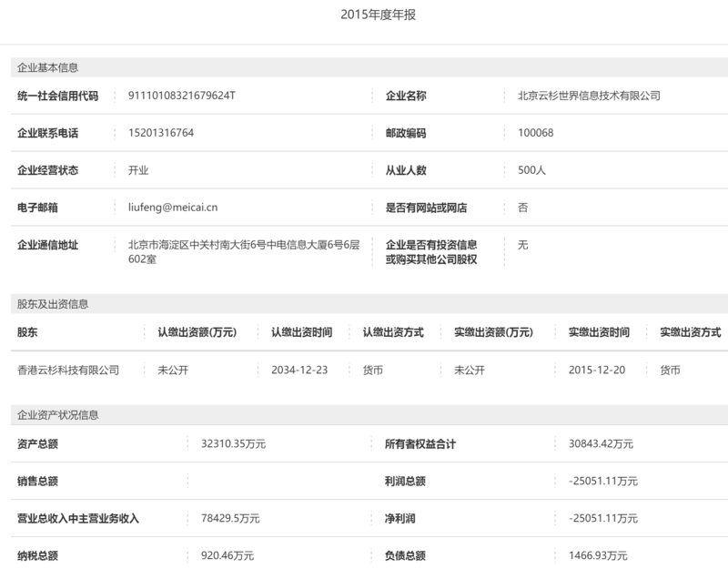Click the 资产总额 label
Image resolution: width=728 pixels, height=579 pixels.
(x=37, y=444)
